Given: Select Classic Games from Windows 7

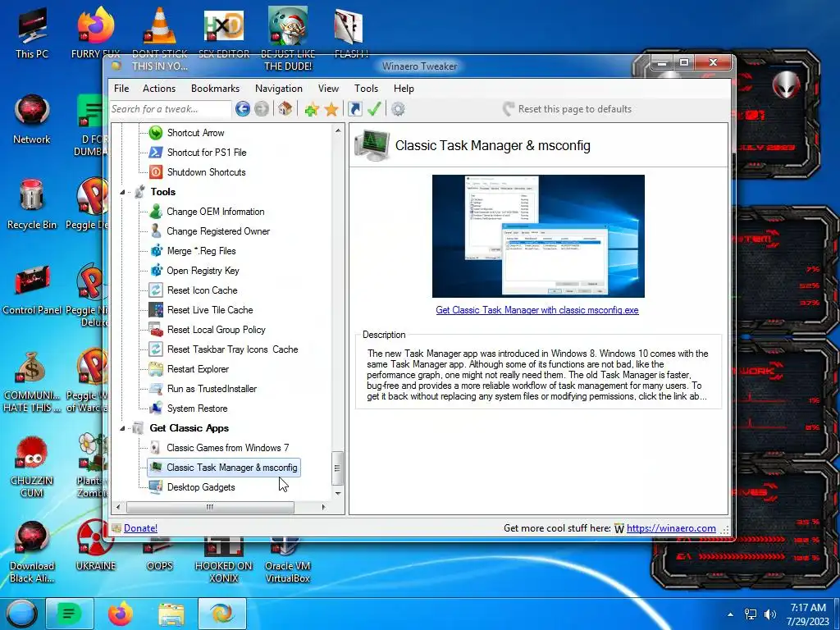Looking at the screenshot, I should point(227,448).
